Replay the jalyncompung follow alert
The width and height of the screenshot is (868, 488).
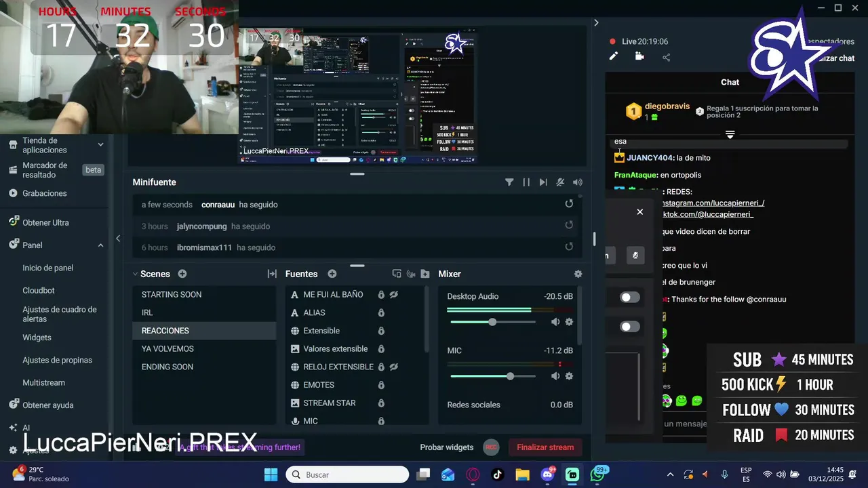click(569, 225)
